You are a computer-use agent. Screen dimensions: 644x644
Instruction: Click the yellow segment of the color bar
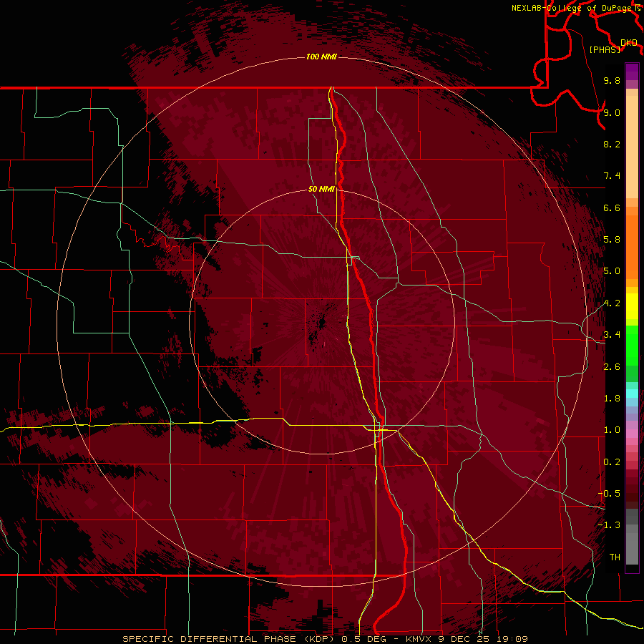[632, 306]
